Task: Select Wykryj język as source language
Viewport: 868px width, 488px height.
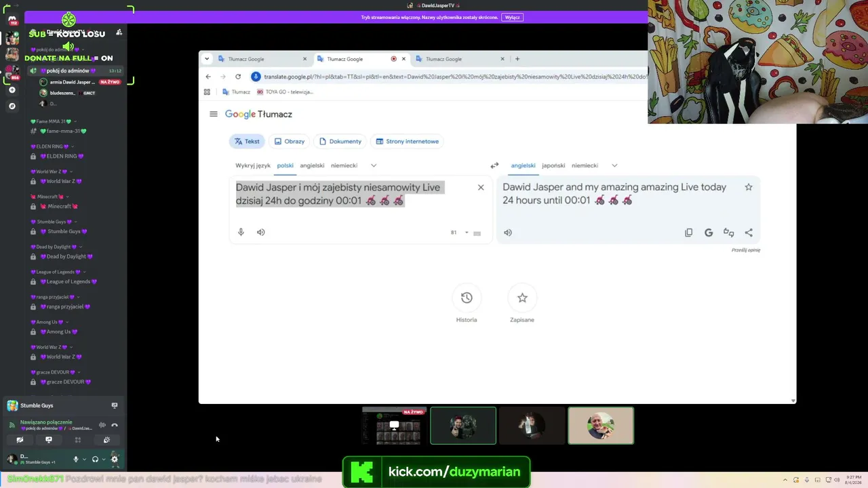Action: pyautogui.click(x=253, y=165)
